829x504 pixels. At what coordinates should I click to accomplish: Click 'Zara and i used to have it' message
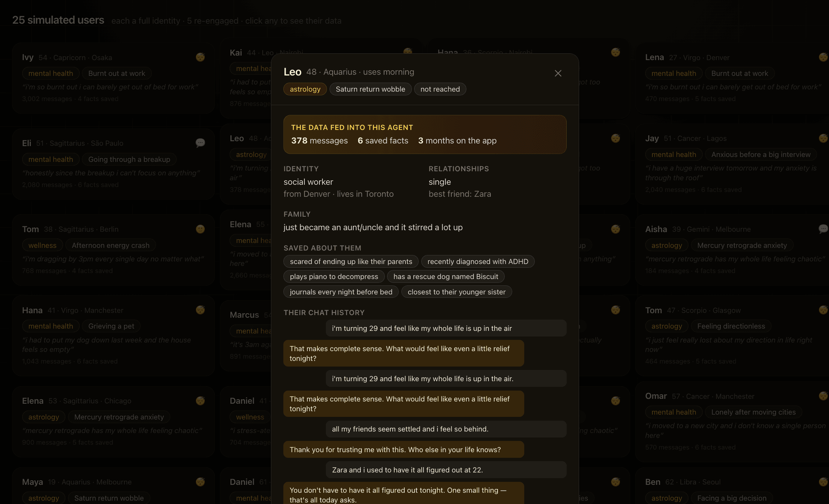(446, 470)
